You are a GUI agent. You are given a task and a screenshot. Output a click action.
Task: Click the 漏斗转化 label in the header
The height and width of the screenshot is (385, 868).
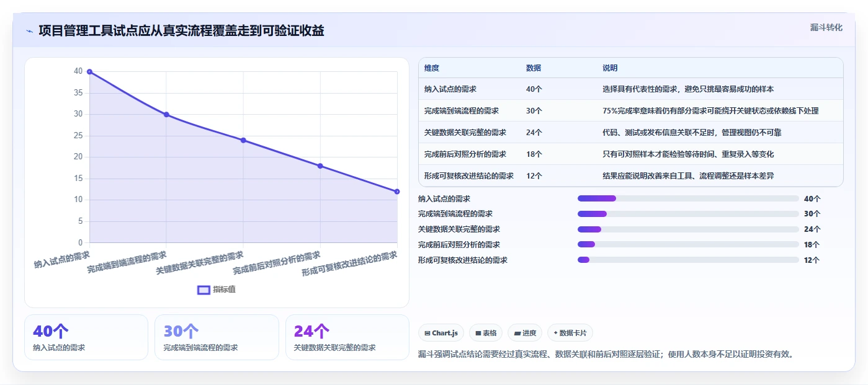click(x=826, y=27)
